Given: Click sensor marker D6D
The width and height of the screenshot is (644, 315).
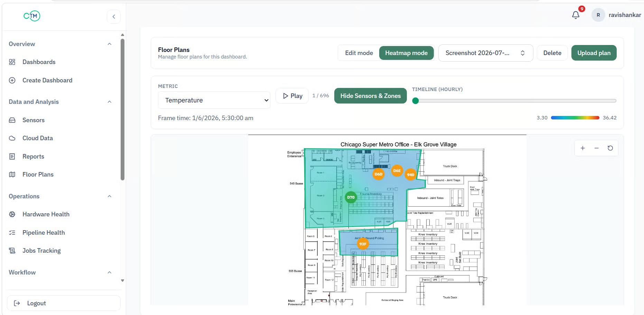Looking at the screenshot, I should 379,174.
